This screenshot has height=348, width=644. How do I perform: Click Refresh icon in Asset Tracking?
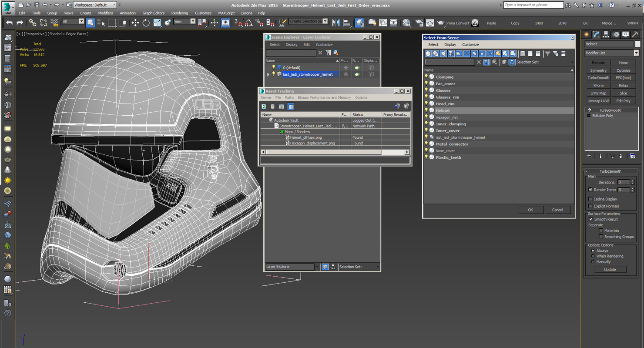264,107
